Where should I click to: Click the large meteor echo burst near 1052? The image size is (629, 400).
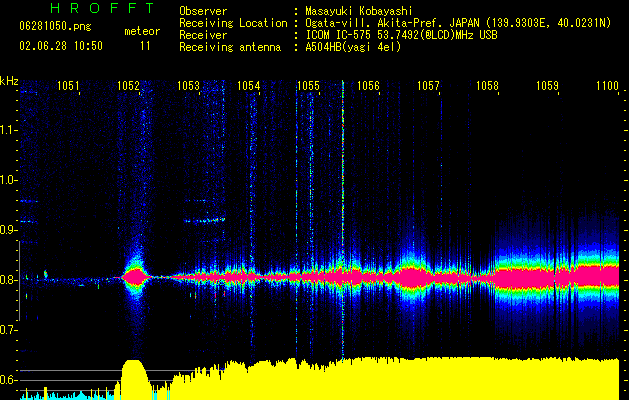click(x=136, y=277)
